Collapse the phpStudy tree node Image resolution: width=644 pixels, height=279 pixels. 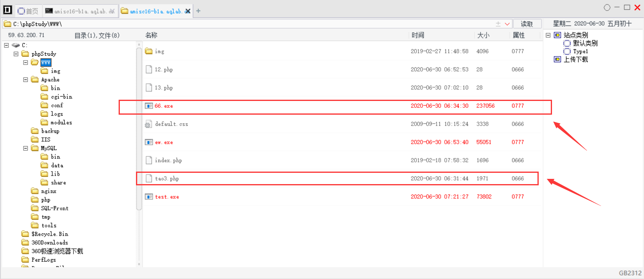click(16, 54)
